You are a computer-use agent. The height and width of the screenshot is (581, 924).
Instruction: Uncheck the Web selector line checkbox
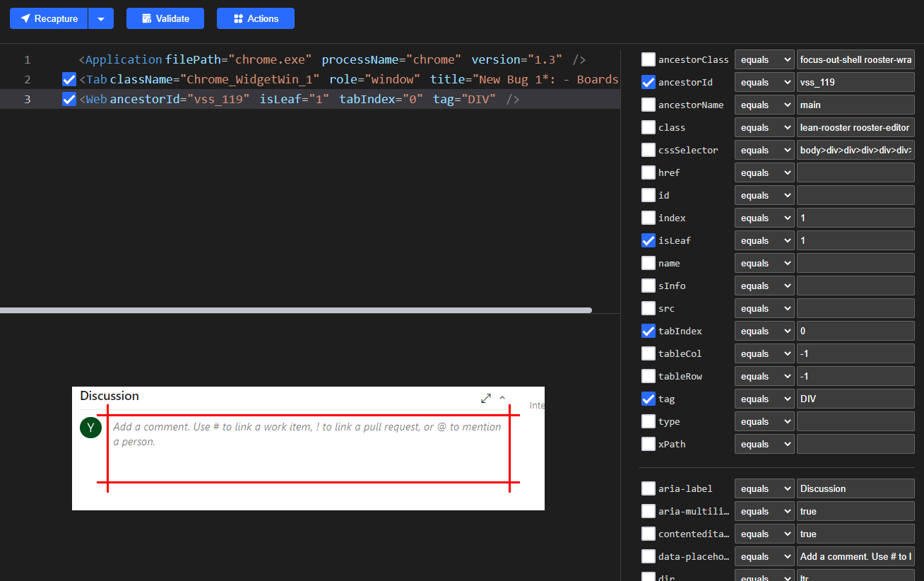69,99
